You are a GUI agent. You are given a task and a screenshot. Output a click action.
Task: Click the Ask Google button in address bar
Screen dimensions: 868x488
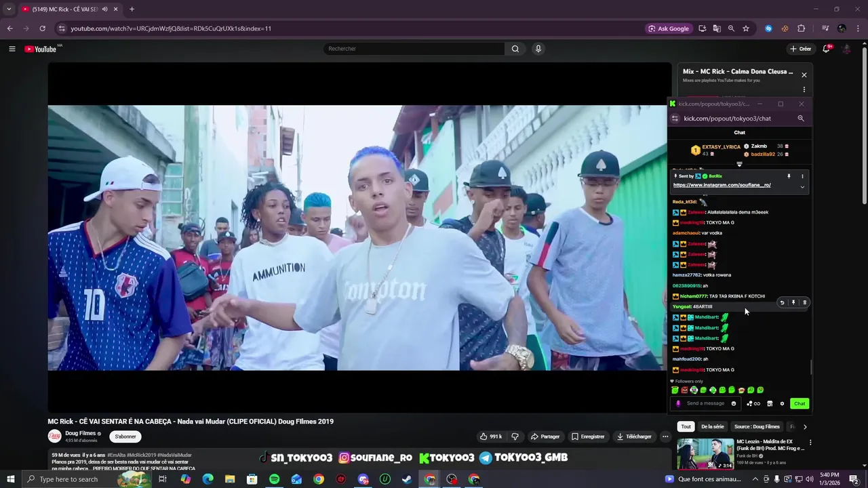click(x=669, y=28)
